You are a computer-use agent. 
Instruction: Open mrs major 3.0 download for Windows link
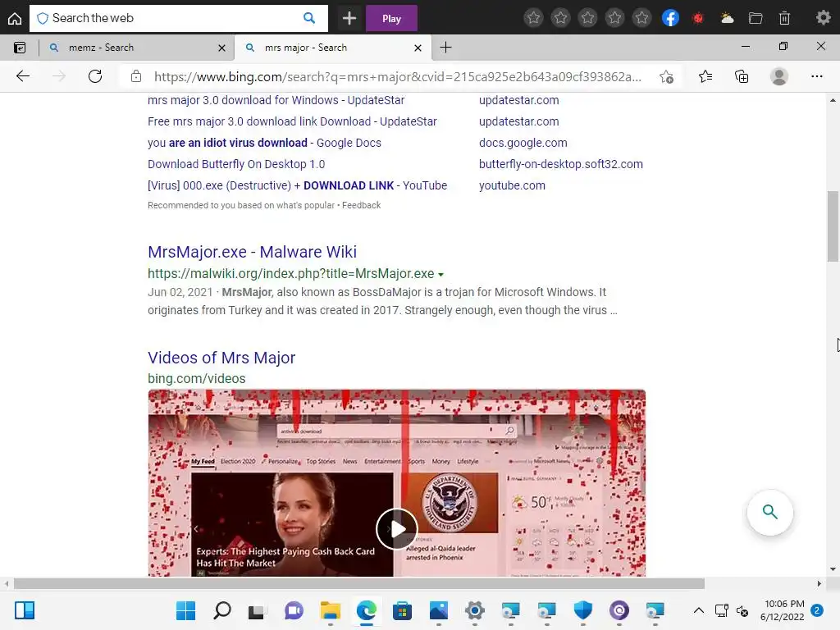tap(276, 100)
